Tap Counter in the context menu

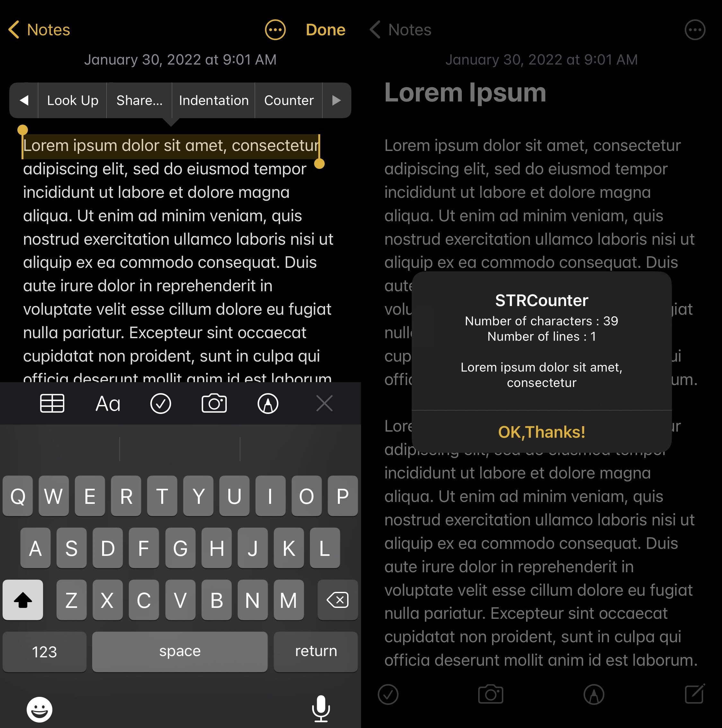click(x=288, y=101)
